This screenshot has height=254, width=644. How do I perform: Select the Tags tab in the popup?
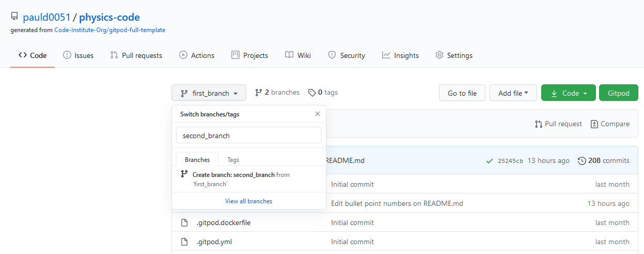[233, 160]
